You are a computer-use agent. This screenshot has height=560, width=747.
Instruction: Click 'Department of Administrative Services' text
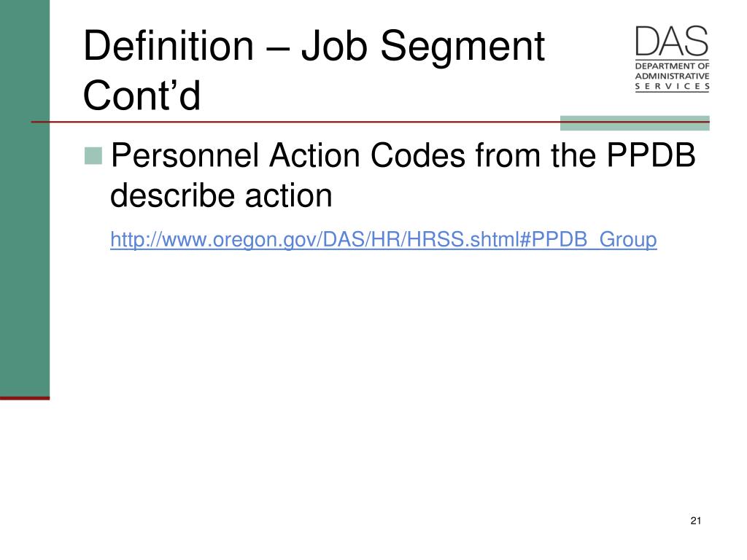click(x=672, y=76)
